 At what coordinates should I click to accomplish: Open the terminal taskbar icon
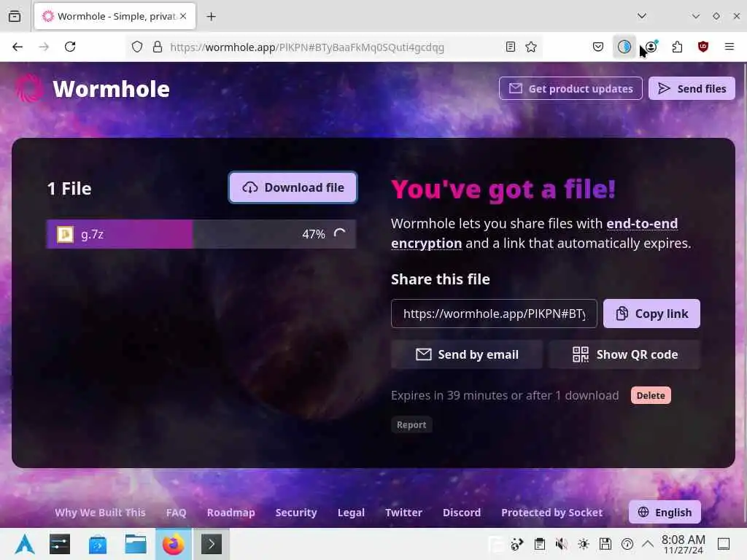[211, 544]
